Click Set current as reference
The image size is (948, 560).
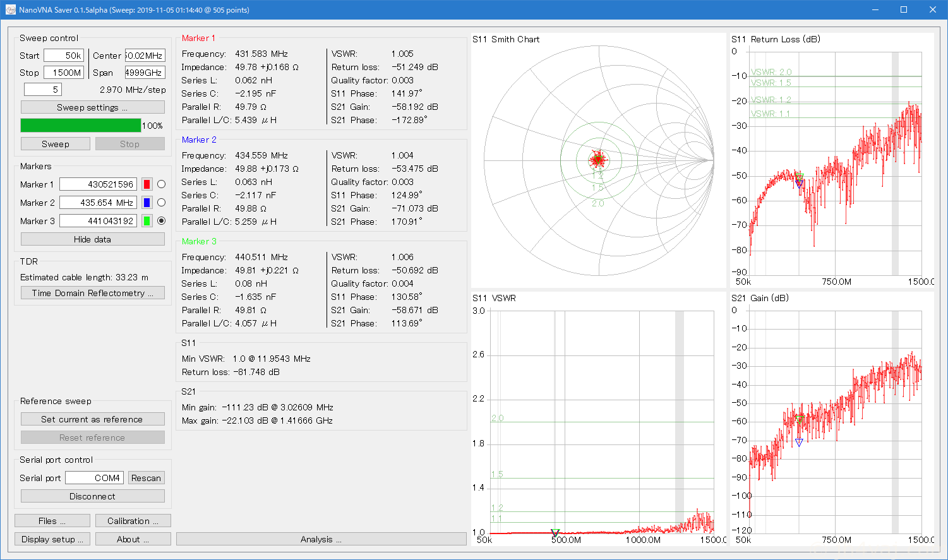coord(93,419)
